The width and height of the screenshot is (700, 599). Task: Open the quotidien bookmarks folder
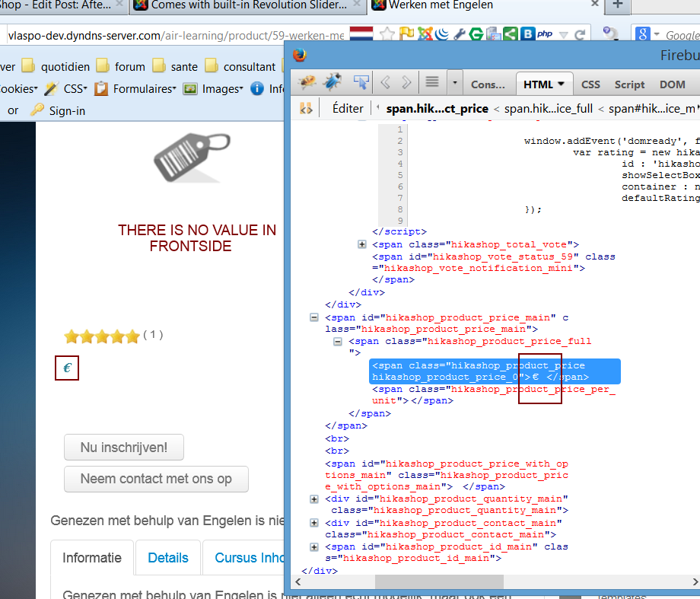pos(56,66)
